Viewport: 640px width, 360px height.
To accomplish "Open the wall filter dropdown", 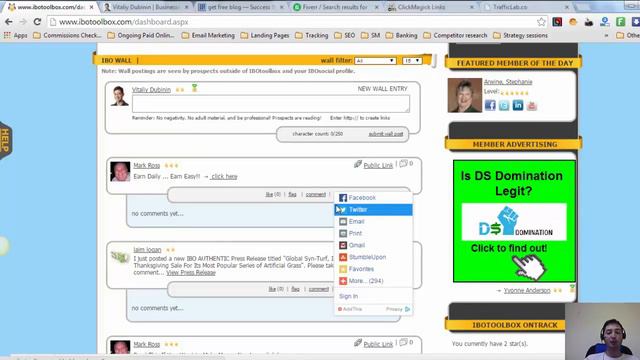I will [x=375, y=60].
